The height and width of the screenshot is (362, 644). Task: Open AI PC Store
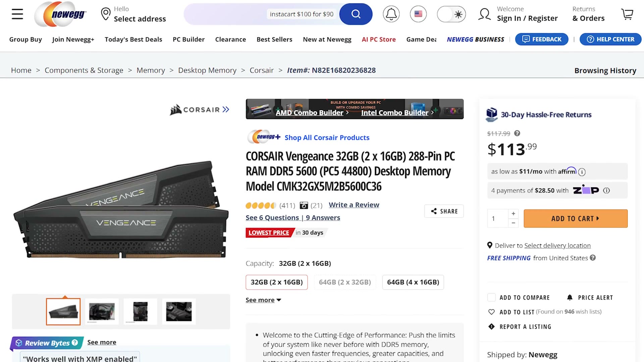point(379,39)
